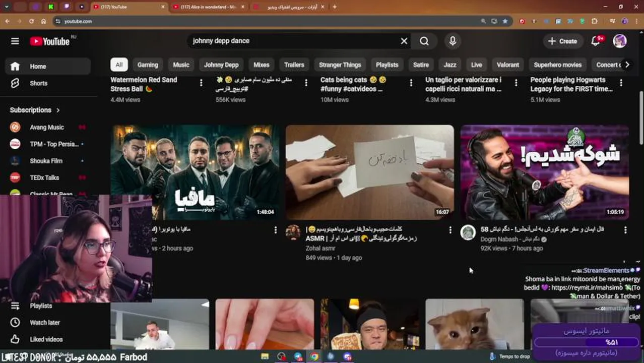The image size is (644, 363).
Task: Open the account avatar menu
Action: click(x=620, y=41)
